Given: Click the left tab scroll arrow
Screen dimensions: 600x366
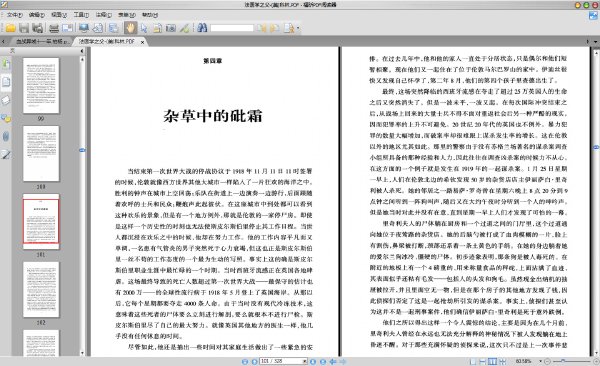Looking at the screenshot, I should coord(3,41).
